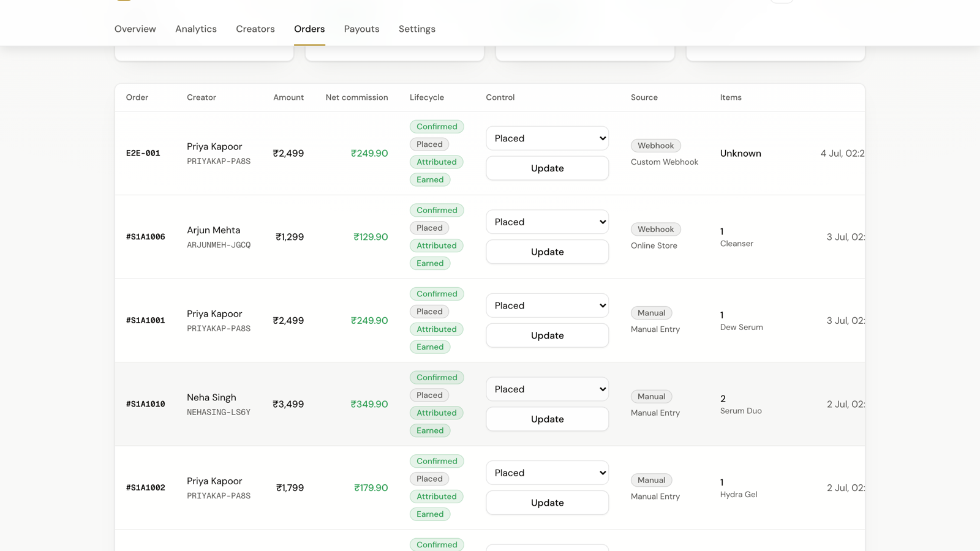This screenshot has width=980, height=551.
Task: Select order ID #S1A1002
Action: point(146,488)
